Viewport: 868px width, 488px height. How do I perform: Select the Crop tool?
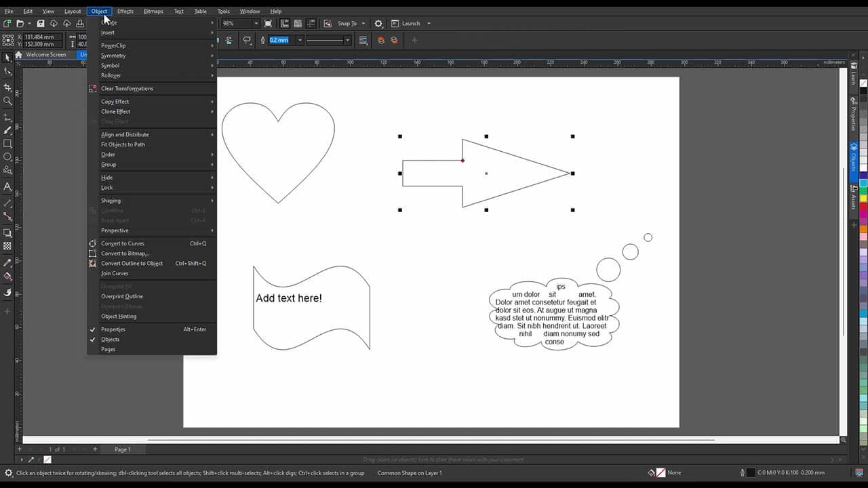pos(7,87)
